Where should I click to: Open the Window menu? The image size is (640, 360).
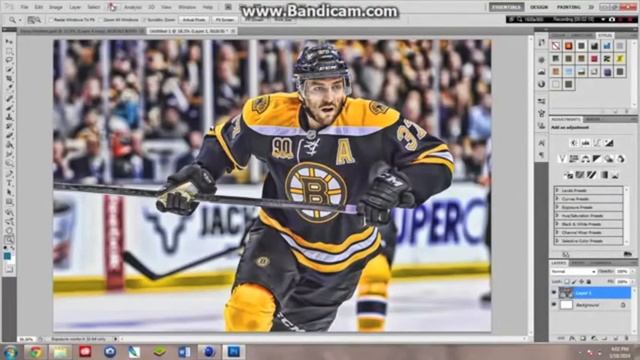coord(187,7)
